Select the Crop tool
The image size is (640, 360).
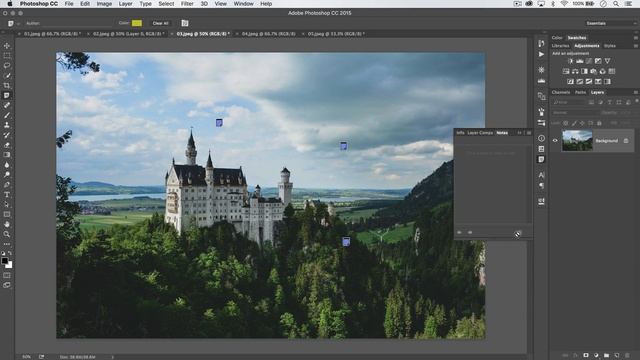pyautogui.click(x=7, y=85)
